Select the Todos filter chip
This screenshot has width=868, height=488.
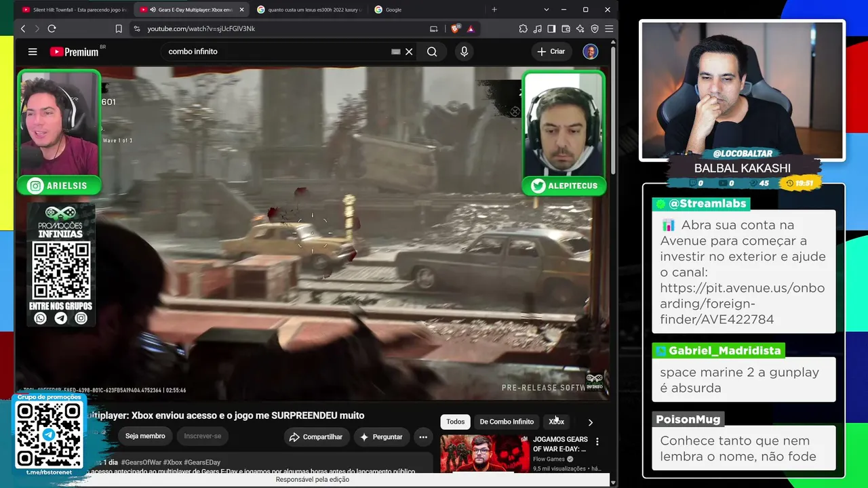pyautogui.click(x=456, y=422)
